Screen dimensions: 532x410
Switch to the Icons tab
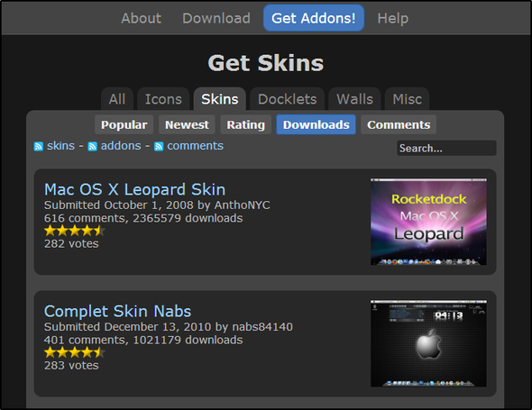163,99
